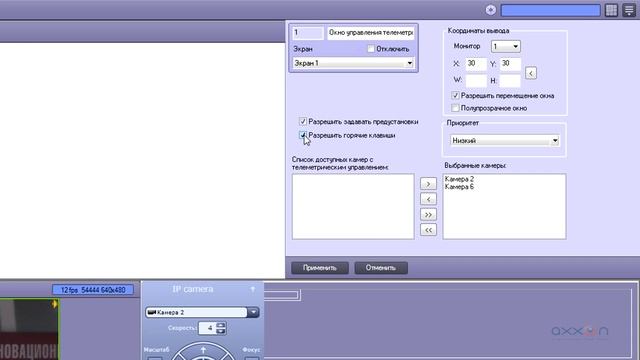Click the small '<' button beside coordinates
The image size is (640, 360).
pos(531,73)
